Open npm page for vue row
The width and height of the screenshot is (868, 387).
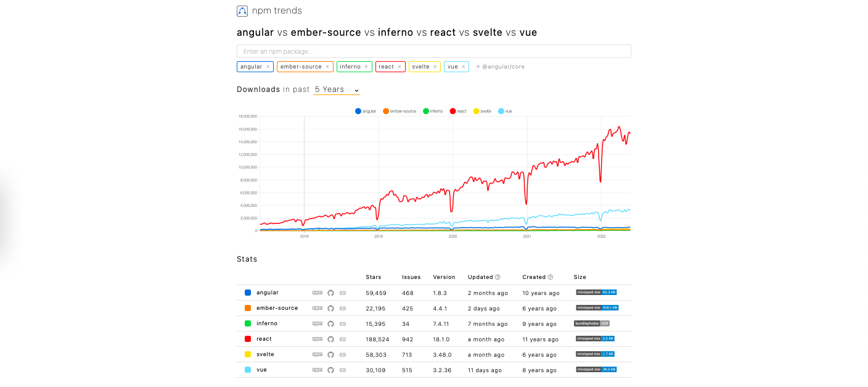(x=317, y=370)
